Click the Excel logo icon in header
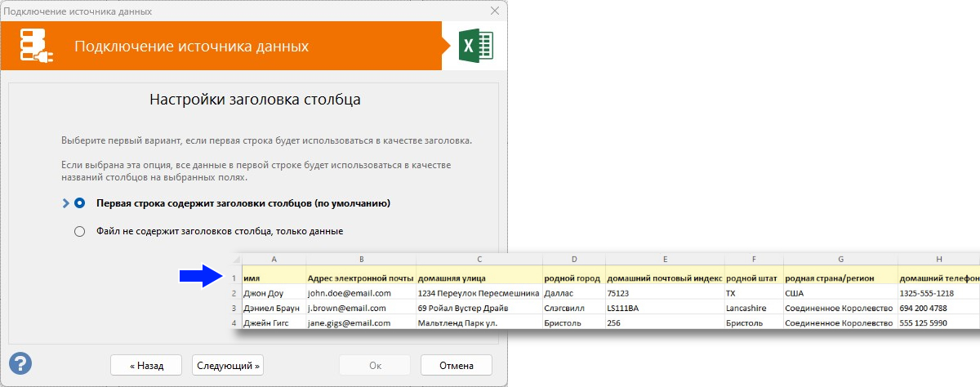Image resolution: width=980 pixels, height=387 pixels. (474, 46)
